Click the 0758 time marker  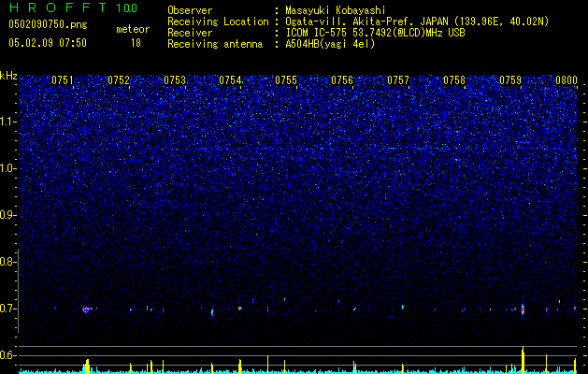[x=454, y=80]
